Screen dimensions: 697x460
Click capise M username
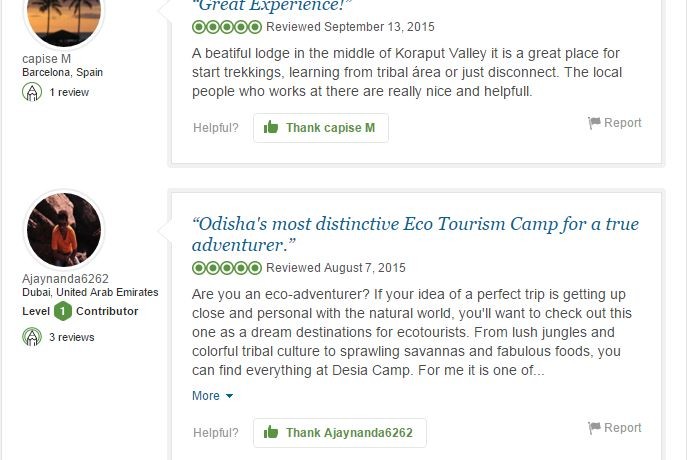click(x=46, y=59)
